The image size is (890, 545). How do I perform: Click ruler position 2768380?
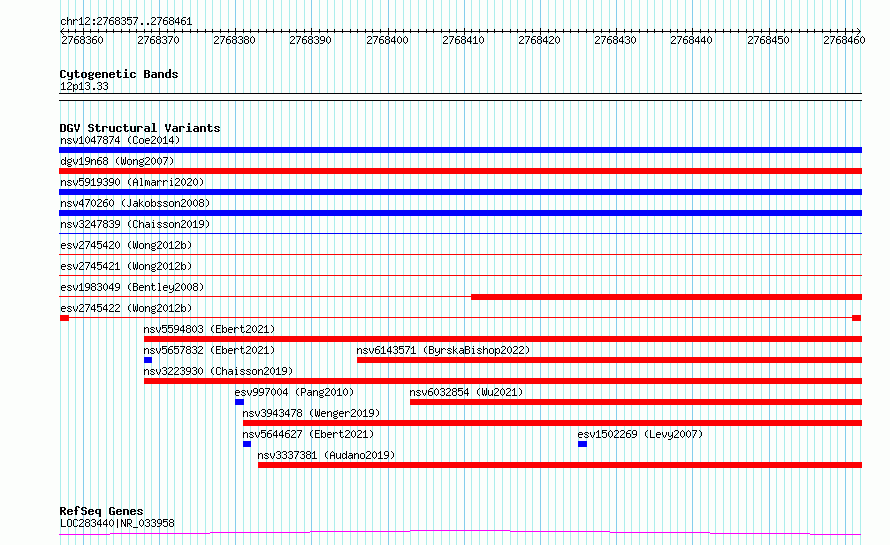(234, 40)
